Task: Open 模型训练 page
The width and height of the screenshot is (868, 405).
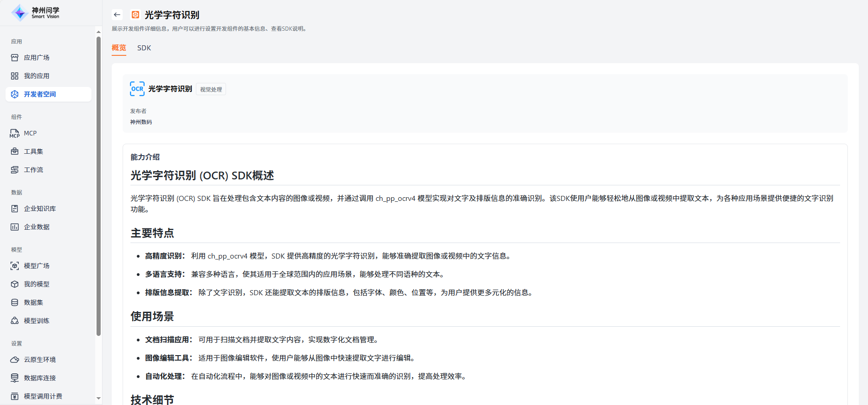Action: click(37, 321)
